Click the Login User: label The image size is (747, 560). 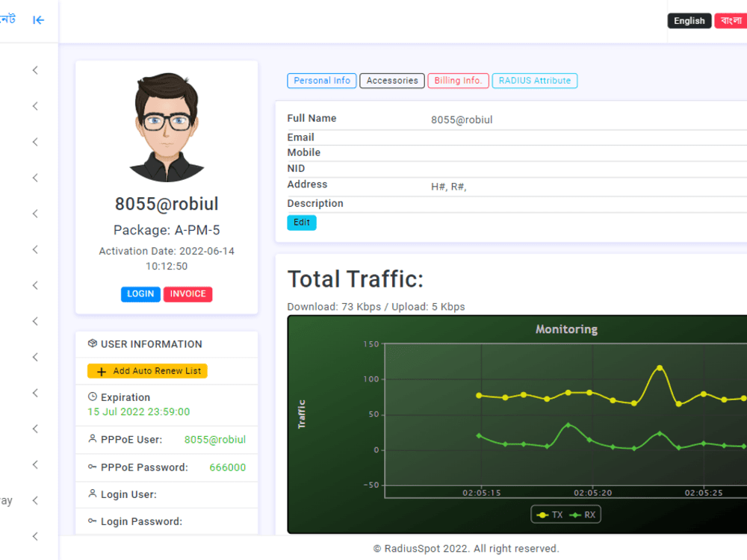pos(128,495)
